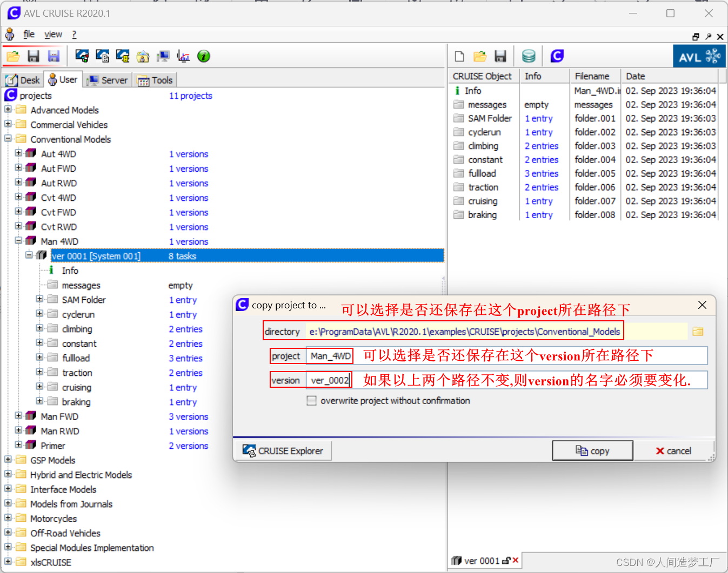Open the view menu
The width and height of the screenshot is (728, 573).
coord(53,35)
